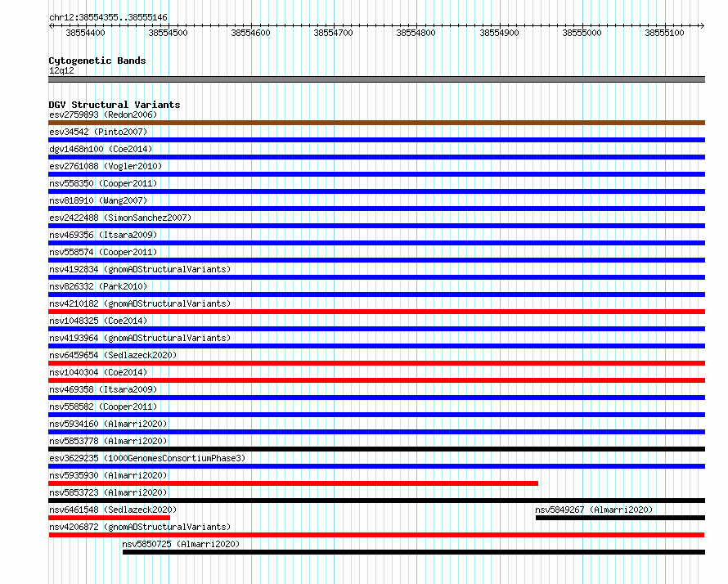Select the black nsv5853723 variant bar
This screenshot has width=728, height=584.
tap(376, 501)
